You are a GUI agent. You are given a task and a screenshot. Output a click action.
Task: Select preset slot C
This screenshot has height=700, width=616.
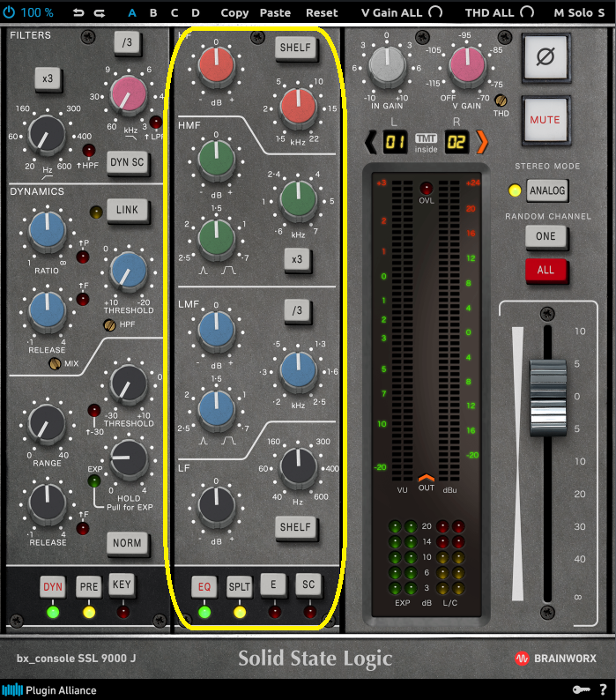click(174, 12)
